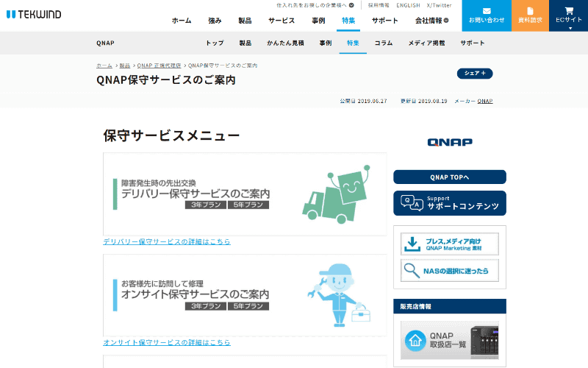Open the コラム sub-nav tab
588x368 pixels.
383,43
